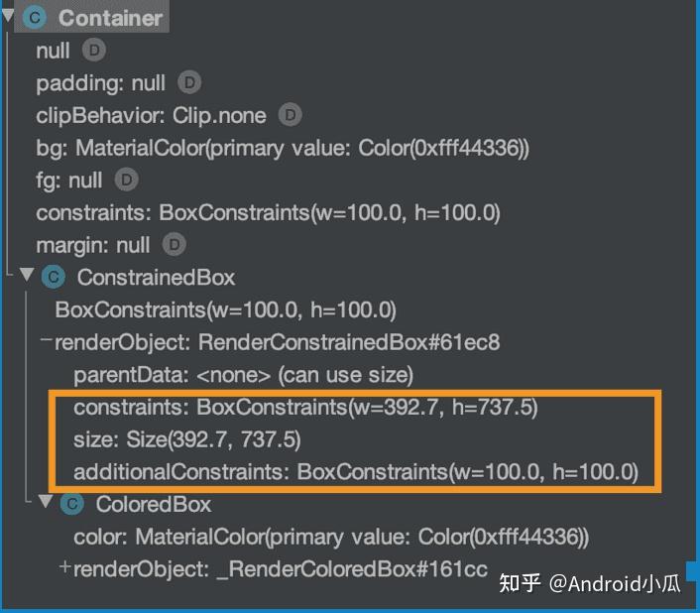Click the D badge after clipBehavior: Clip.none
700x613 pixels.
(x=291, y=115)
